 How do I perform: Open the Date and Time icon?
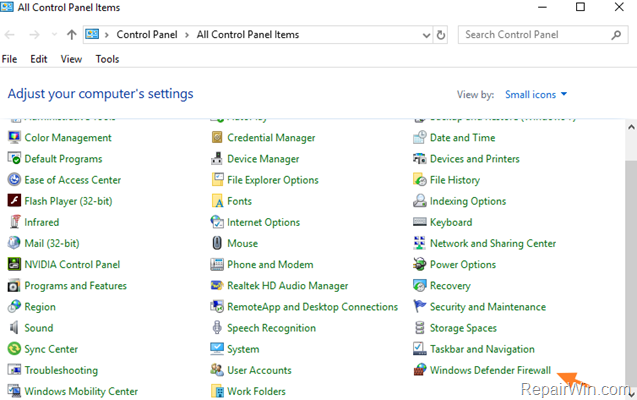[420, 138]
